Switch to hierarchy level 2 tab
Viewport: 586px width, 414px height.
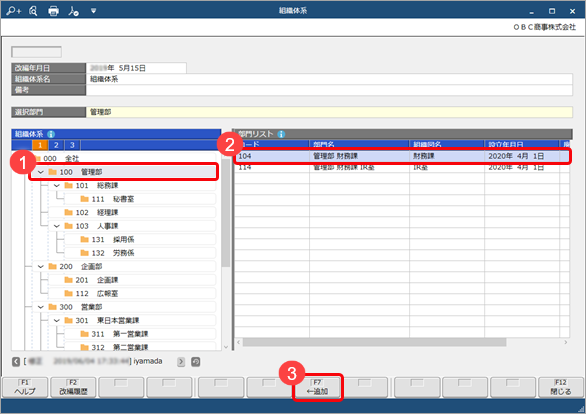click(56, 145)
